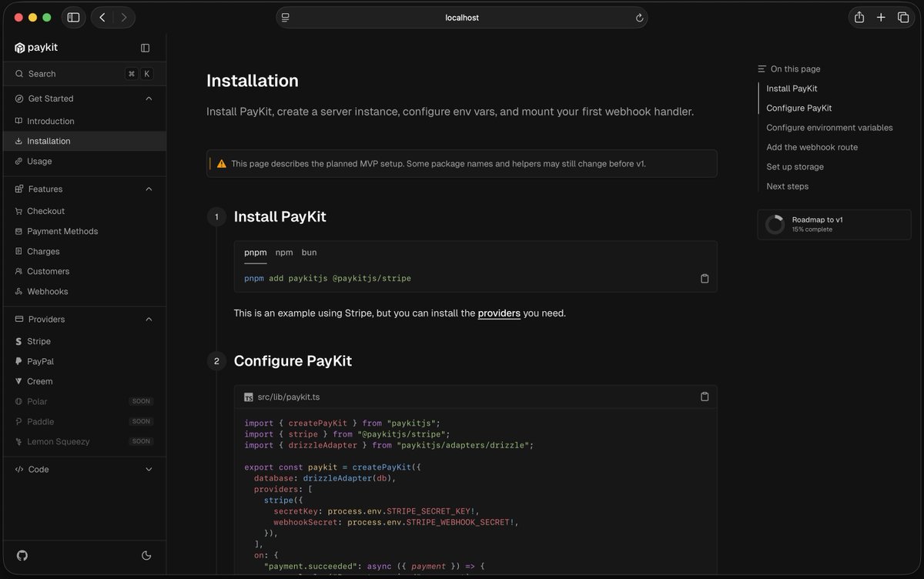The height and width of the screenshot is (579, 924).
Task: Click the PayPal provider icon
Action: click(x=19, y=361)
